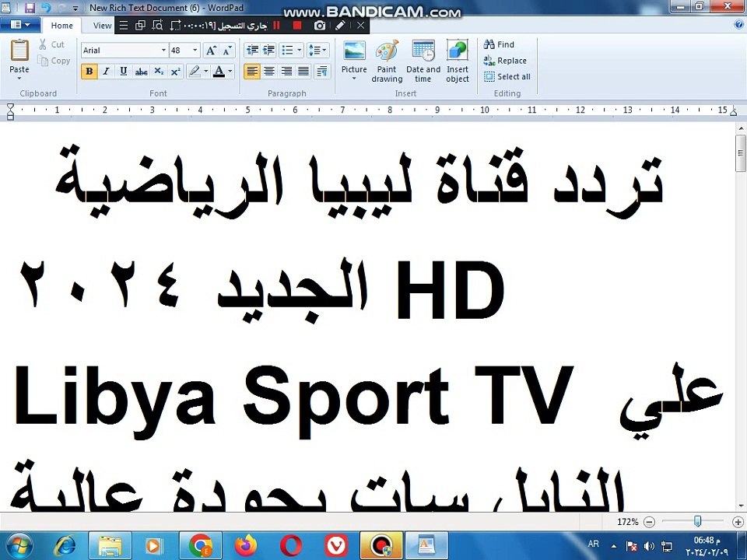The image size is (747, 560).
Task: Take Bandicam screenshot with camera icon
Action: coord(320,25)
